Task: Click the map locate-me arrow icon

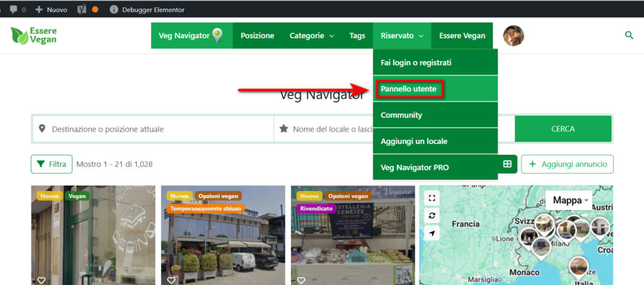Action: click(x=432, y=233)
